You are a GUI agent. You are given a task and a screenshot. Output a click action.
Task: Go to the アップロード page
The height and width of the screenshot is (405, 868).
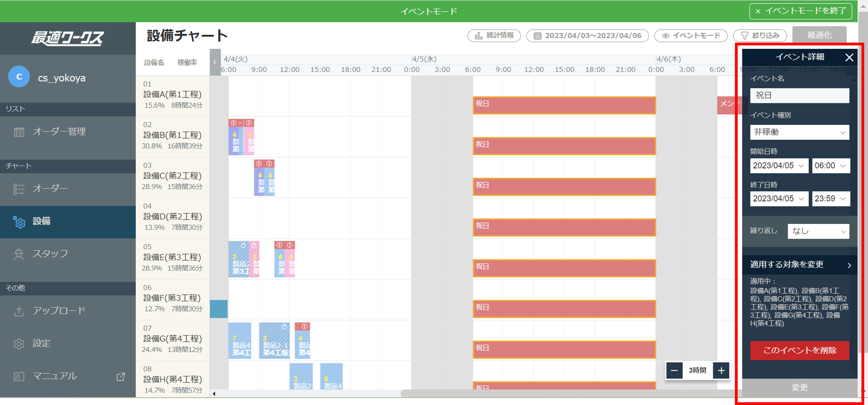click(67, 311)
